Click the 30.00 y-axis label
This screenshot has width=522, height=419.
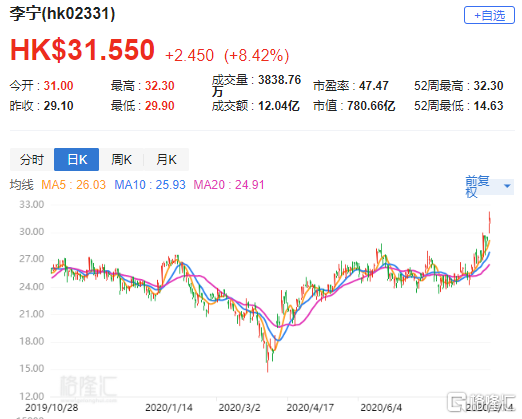[32, 232]
